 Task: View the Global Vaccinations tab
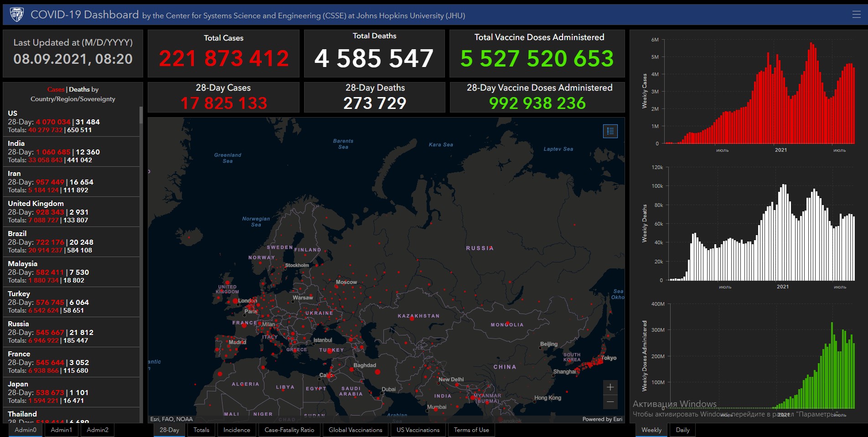[x=356, y=430]
